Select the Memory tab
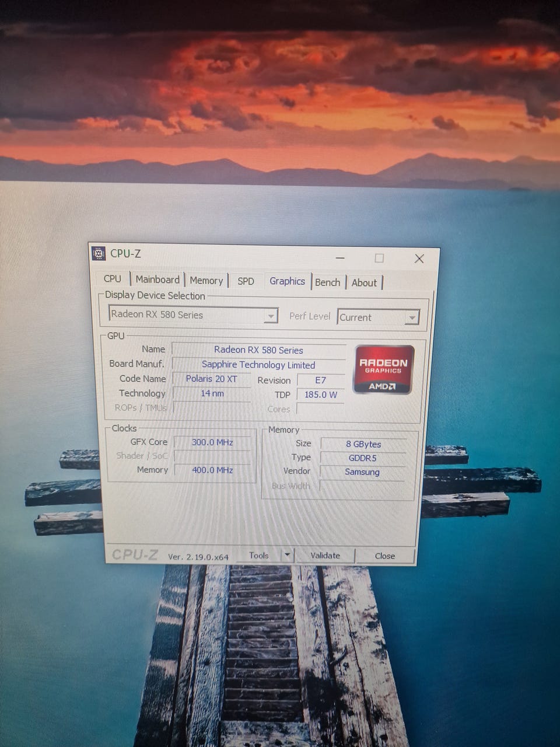 206,281
